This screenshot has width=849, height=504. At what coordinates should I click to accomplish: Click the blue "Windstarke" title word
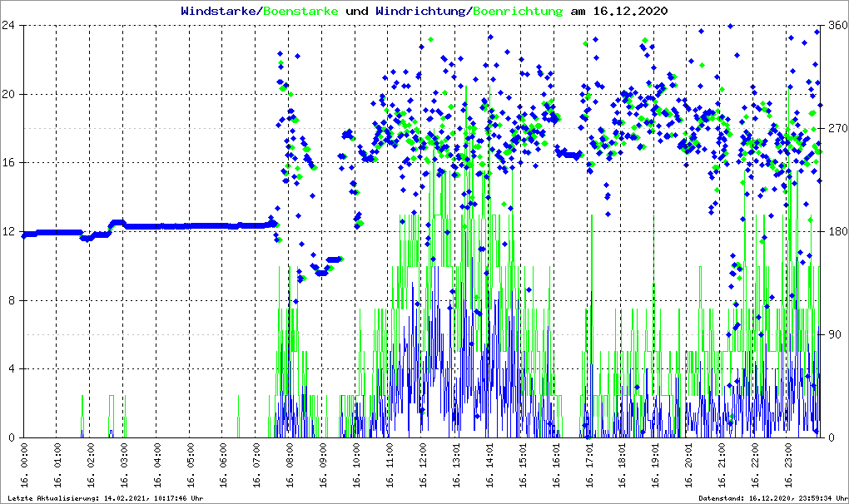click(220, 12)
